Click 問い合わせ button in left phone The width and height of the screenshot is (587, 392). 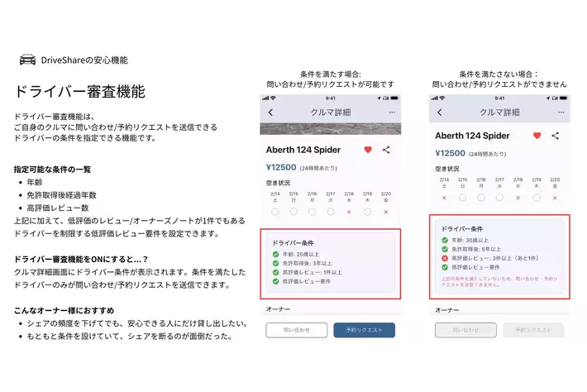click(297, 330)
